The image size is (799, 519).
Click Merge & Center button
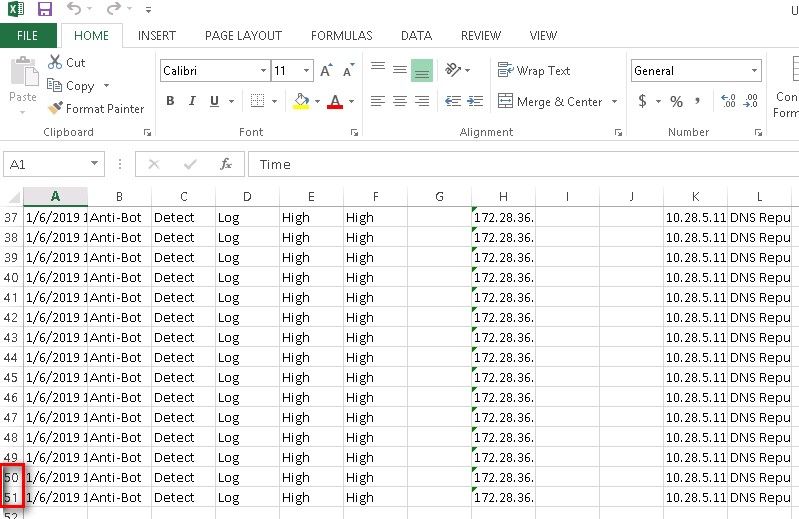pyautogui.click(x=550, y=101)
